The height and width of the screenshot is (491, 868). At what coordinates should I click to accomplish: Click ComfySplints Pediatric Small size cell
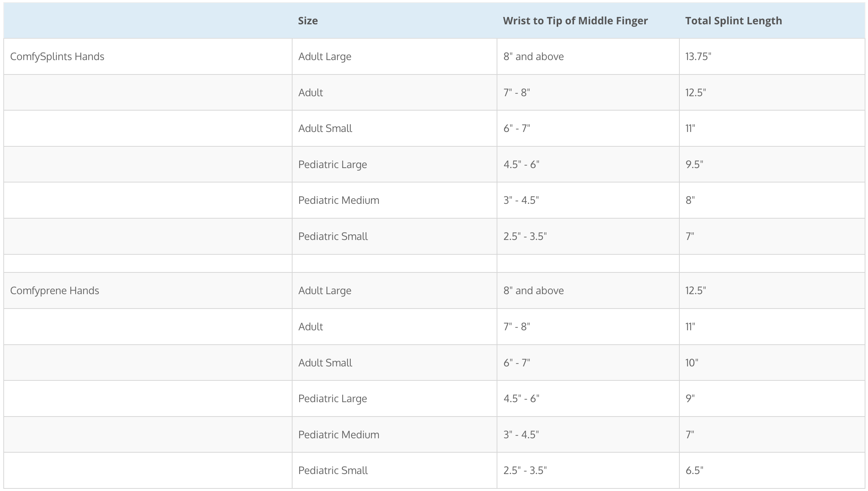[394, 236]
